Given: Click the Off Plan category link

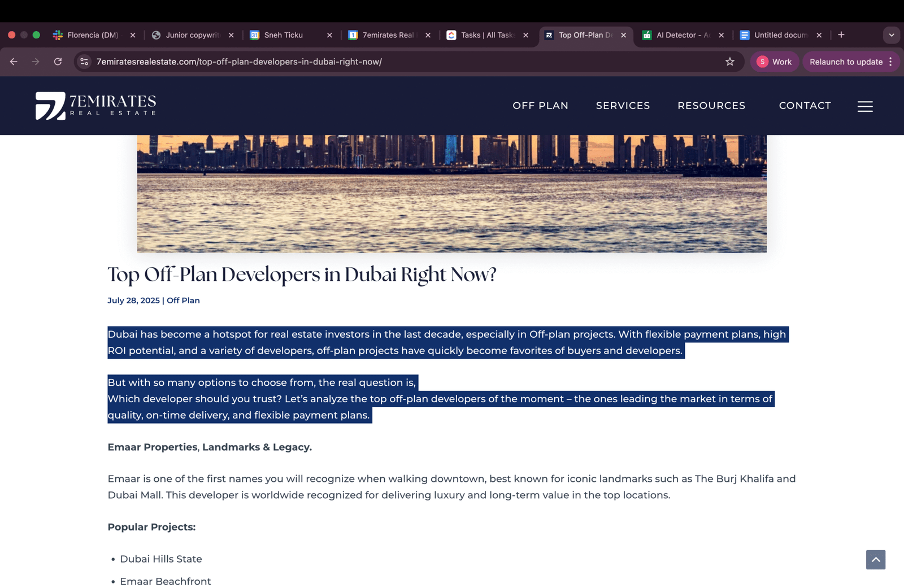Looking at the screenshot, I should (183, 300).
